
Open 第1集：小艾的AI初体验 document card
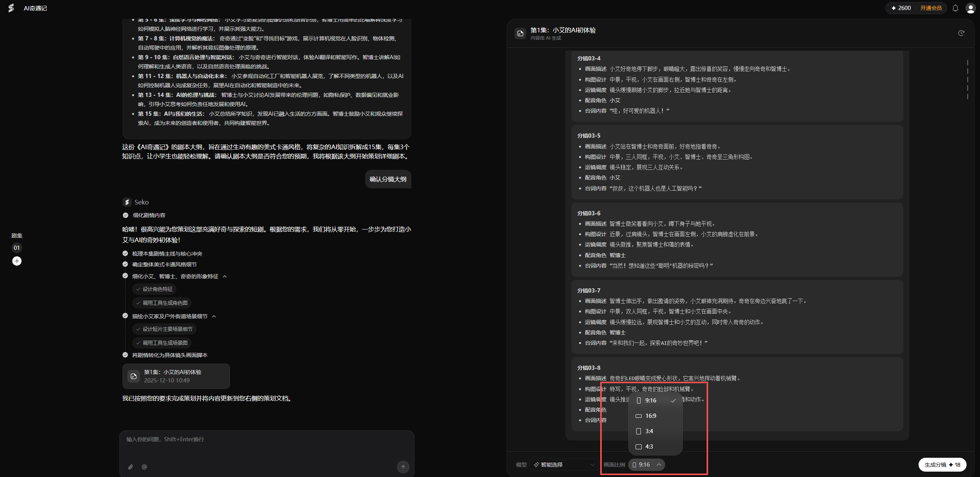[176, 376]
